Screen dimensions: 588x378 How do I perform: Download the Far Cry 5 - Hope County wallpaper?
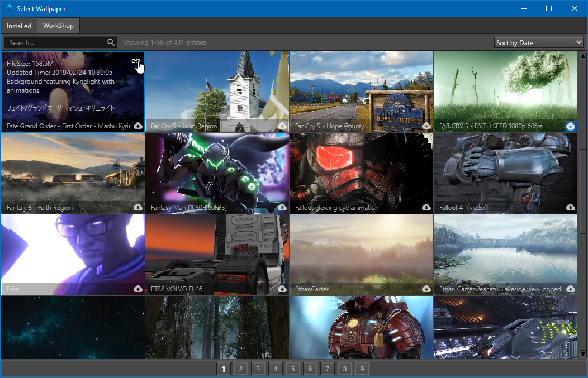426,126
